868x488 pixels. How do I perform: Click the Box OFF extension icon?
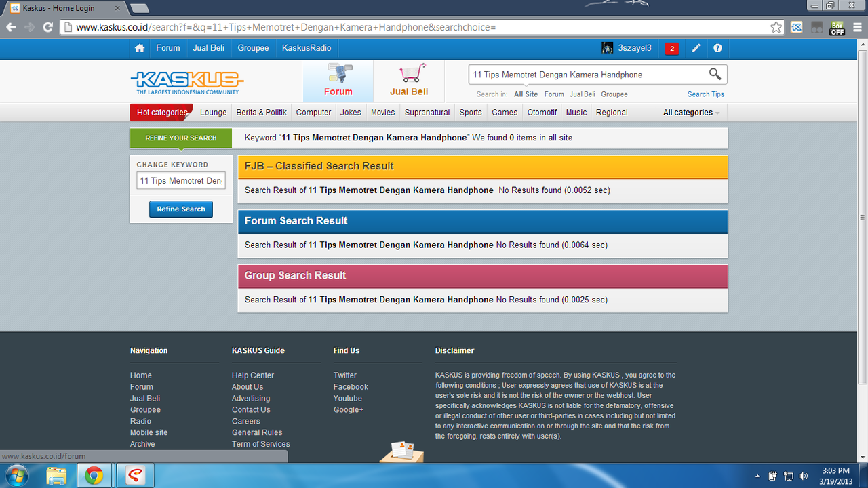(x=837, y=28)
